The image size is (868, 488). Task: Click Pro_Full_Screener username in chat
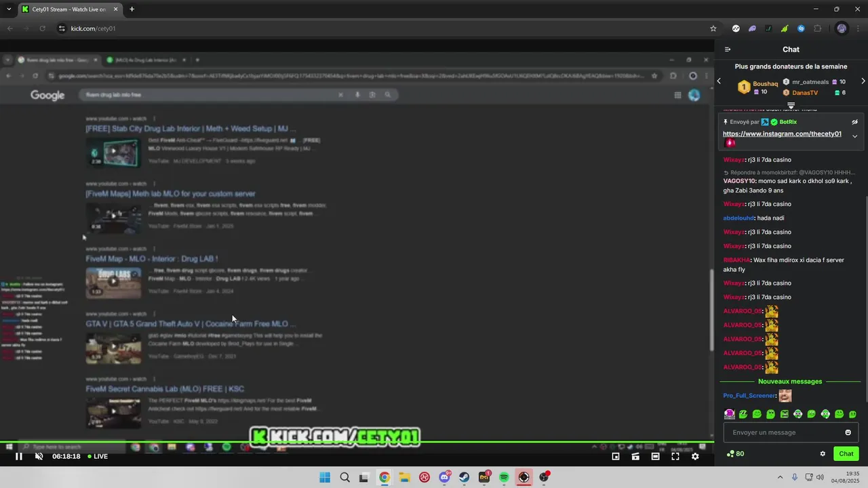click(749, 396)
